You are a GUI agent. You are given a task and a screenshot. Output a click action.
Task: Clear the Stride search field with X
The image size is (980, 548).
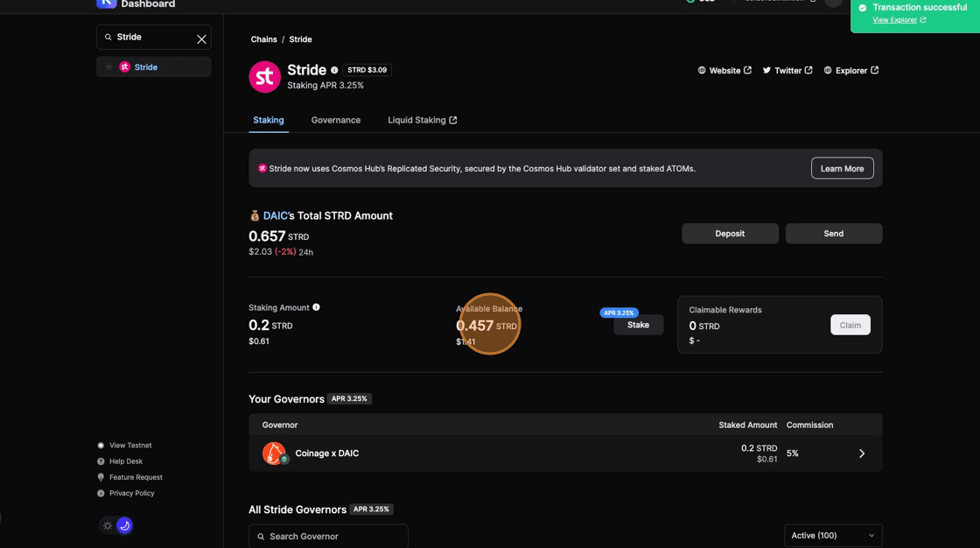201,39
